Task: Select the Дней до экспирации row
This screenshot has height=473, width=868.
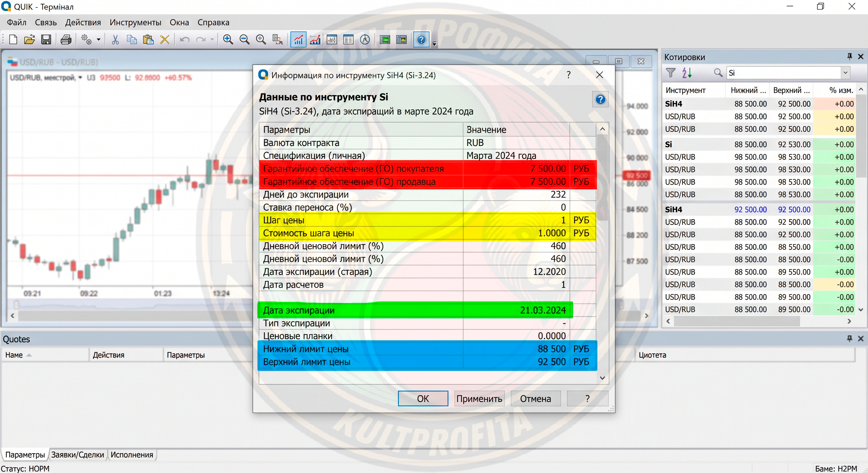Action: tap(427, 195)
